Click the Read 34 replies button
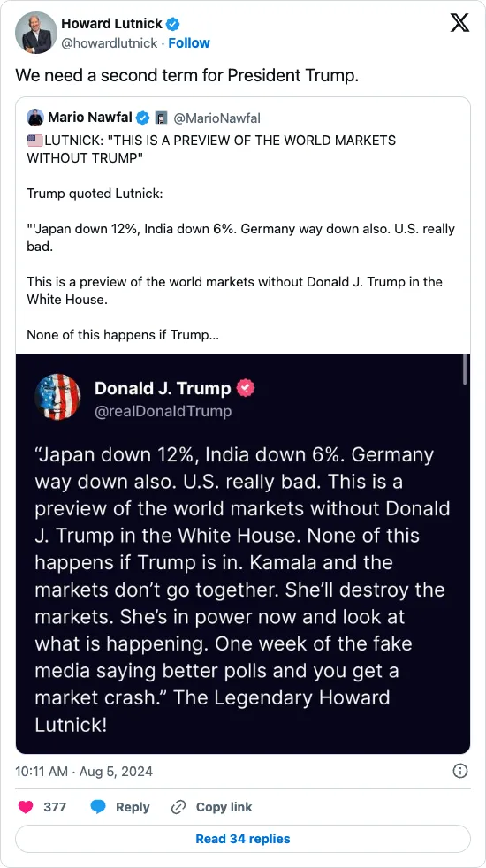486x868 pixels. tap(242, 839)
